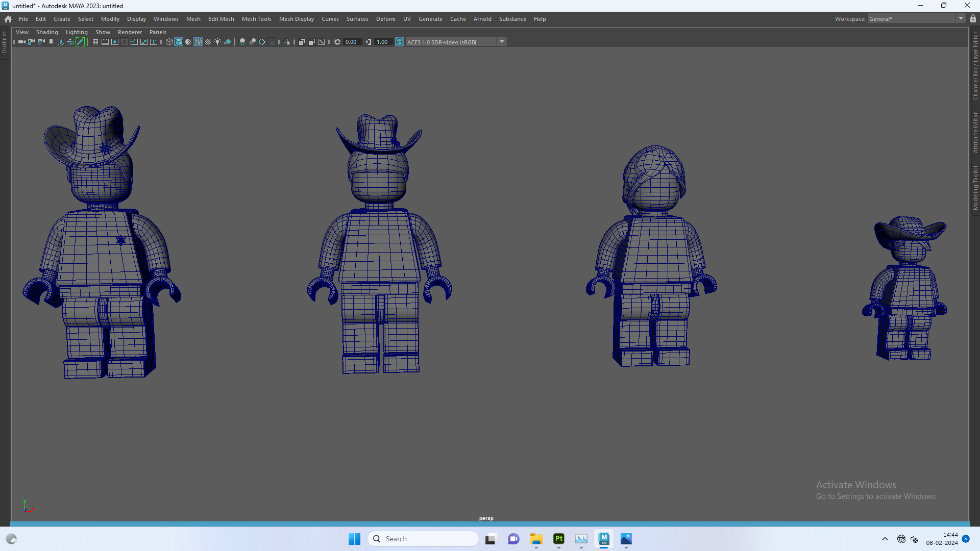Toggle Field Chart icon

pos(134,42)
